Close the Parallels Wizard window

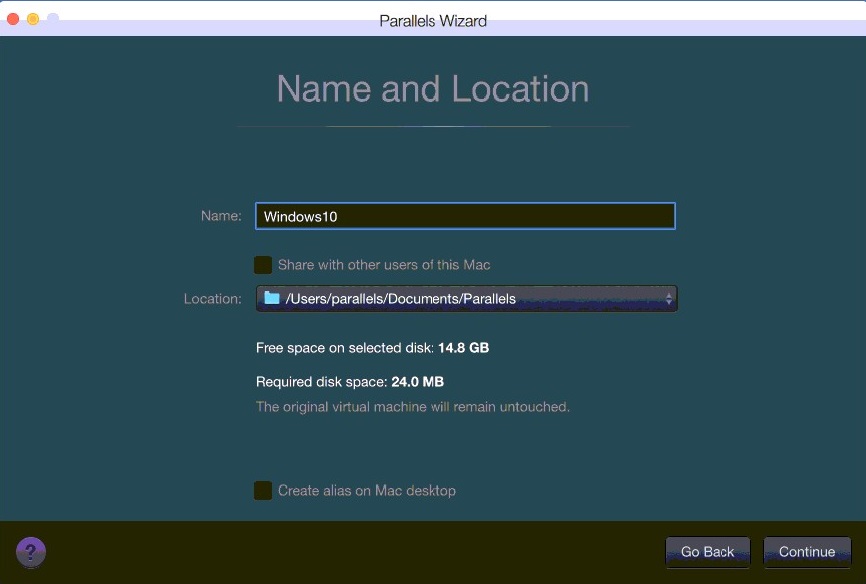pos(13,19)
